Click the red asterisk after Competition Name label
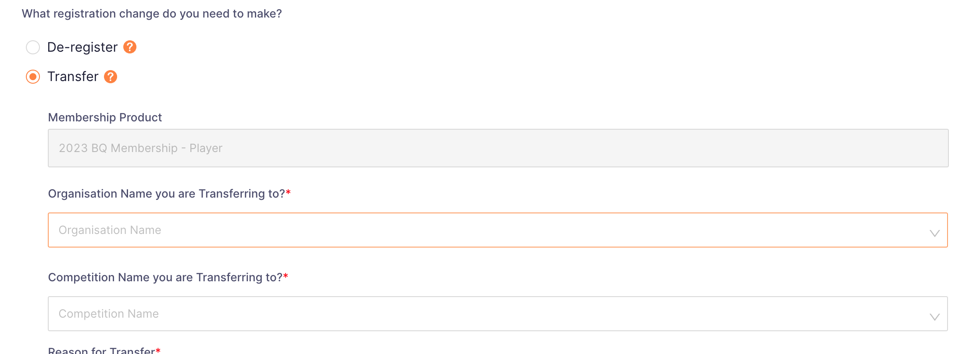 pos(286,276)
